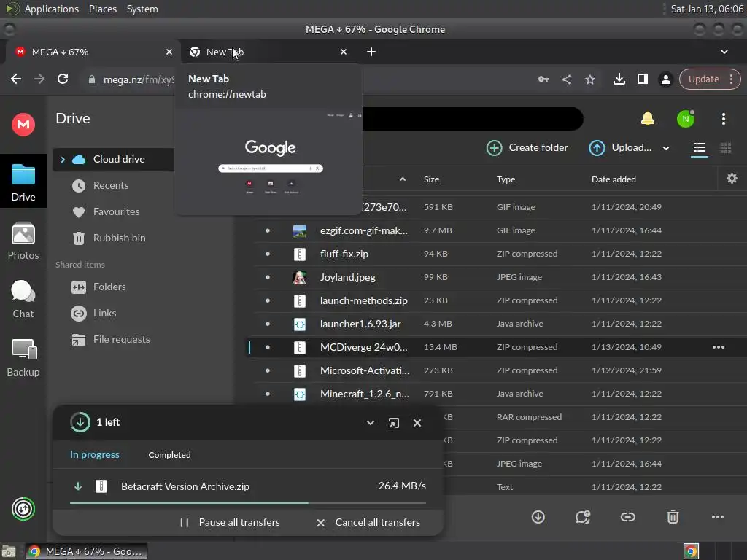Screen dimensions: 747x560
Task: Close the transfers widget
Action: pyautogui.click(x=417, y=423)
